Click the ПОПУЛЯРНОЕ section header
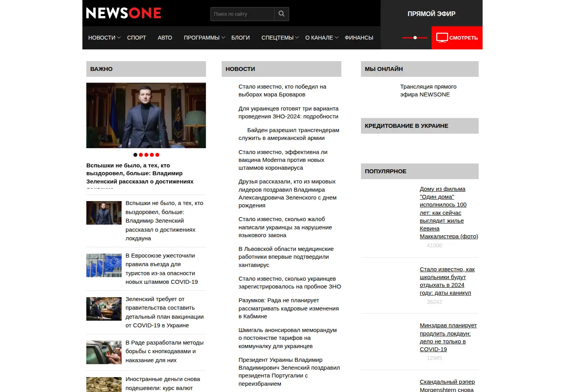Image resolution: width=565 pixels, height=392 pixels. [x=420, y=171]
